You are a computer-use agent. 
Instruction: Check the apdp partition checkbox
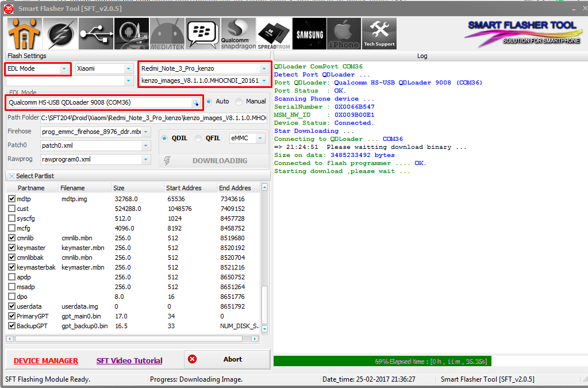pos(11,276)
